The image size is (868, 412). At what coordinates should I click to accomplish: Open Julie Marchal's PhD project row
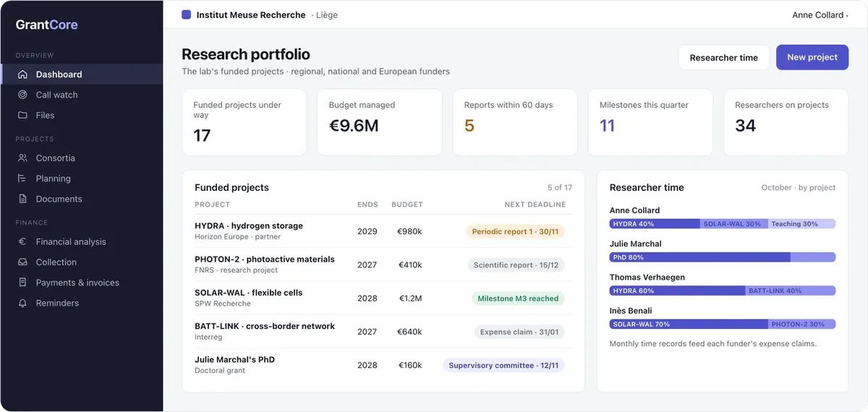(383, 365)
